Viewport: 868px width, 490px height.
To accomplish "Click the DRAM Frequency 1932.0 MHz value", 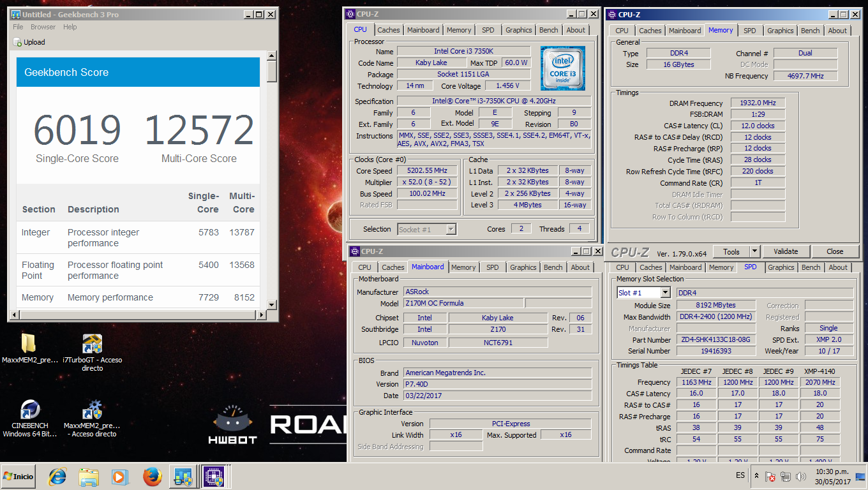I will [758, 103].
